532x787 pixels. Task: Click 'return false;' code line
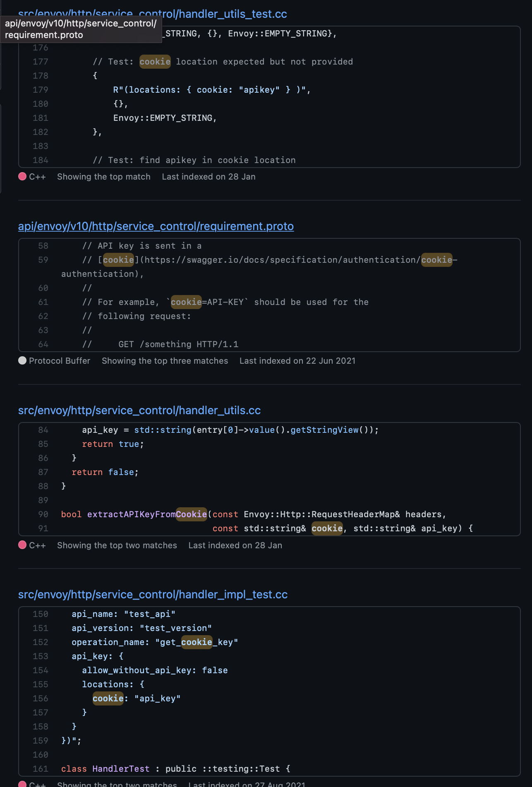click(105, 472)
